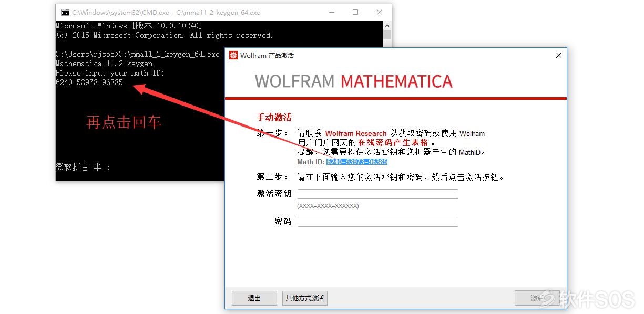
Task: Click the greyed 激活 button
Action: 537,298
